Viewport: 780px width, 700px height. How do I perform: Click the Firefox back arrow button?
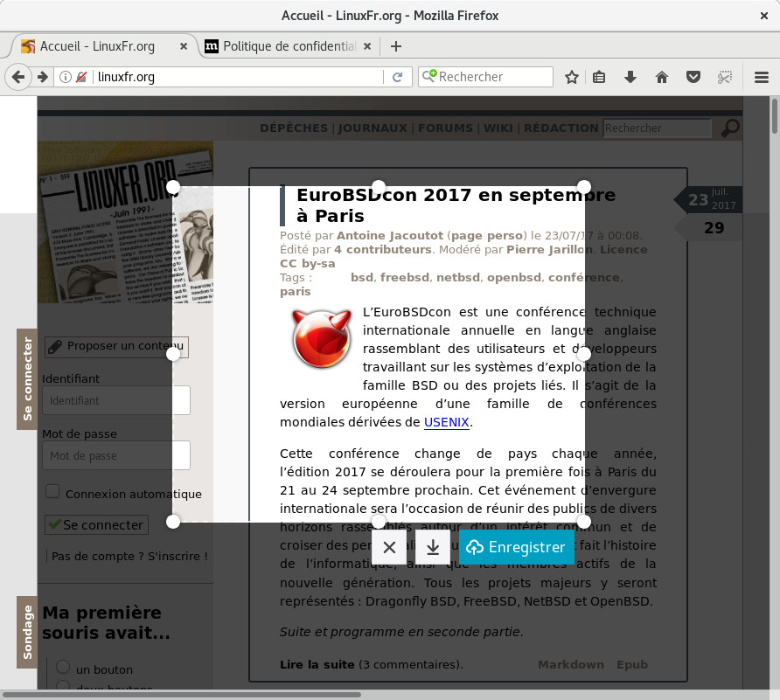pos(18,77)
